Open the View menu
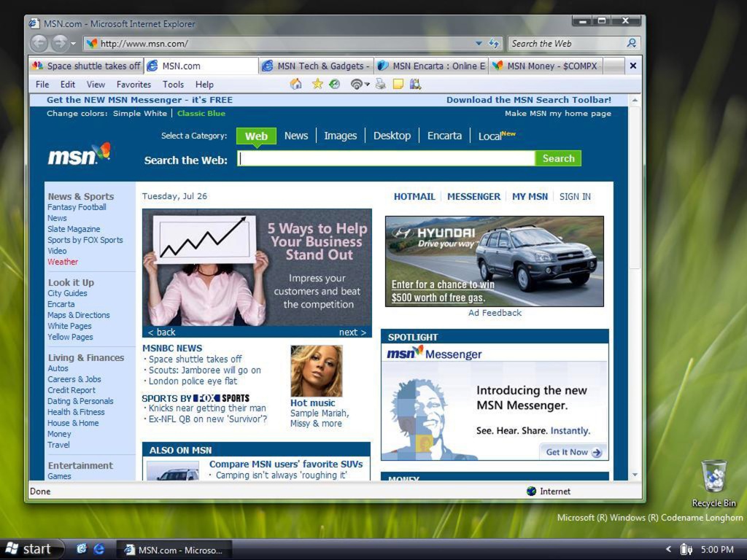747x560 pixels. coord(96,85)
